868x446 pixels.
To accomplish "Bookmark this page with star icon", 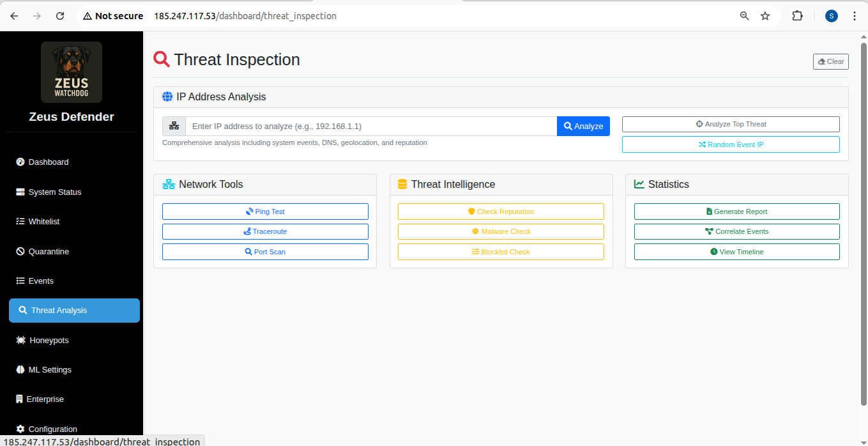I will click(x=765, y=16).
